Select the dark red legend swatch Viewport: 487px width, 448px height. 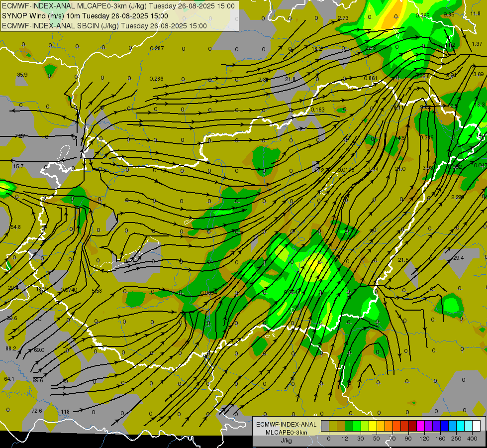(x=413, y=426)
